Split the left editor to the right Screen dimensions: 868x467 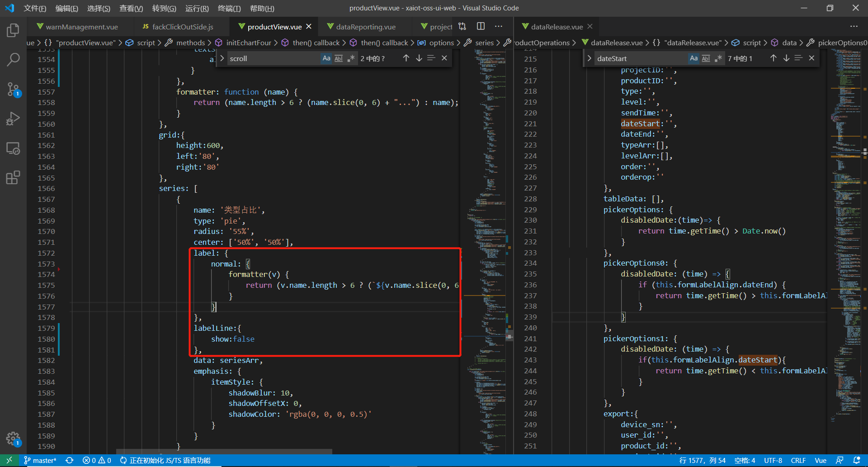(481, 26)
